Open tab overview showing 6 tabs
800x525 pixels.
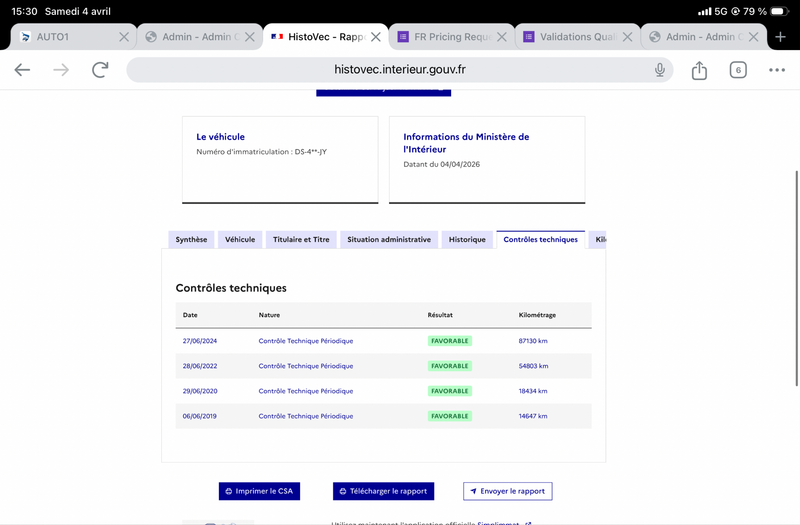(738, 70)
